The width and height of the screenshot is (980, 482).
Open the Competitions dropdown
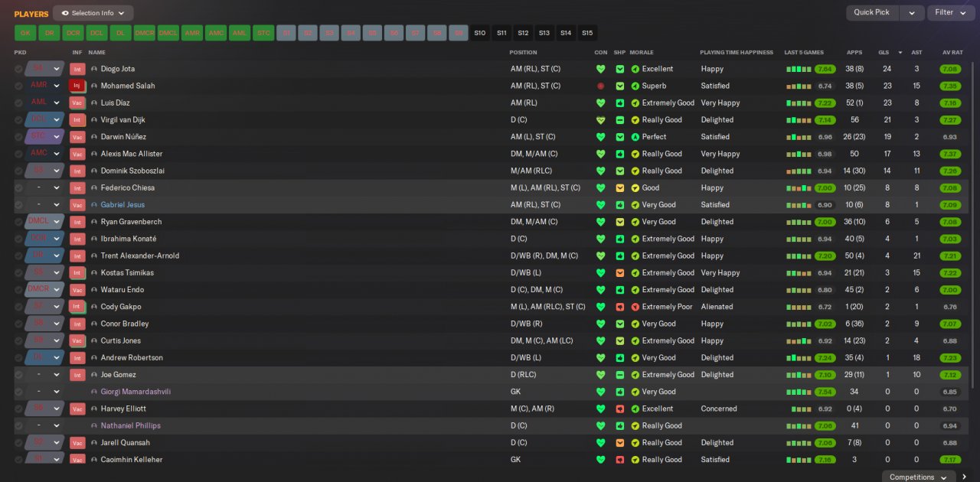tap(917, 477)
